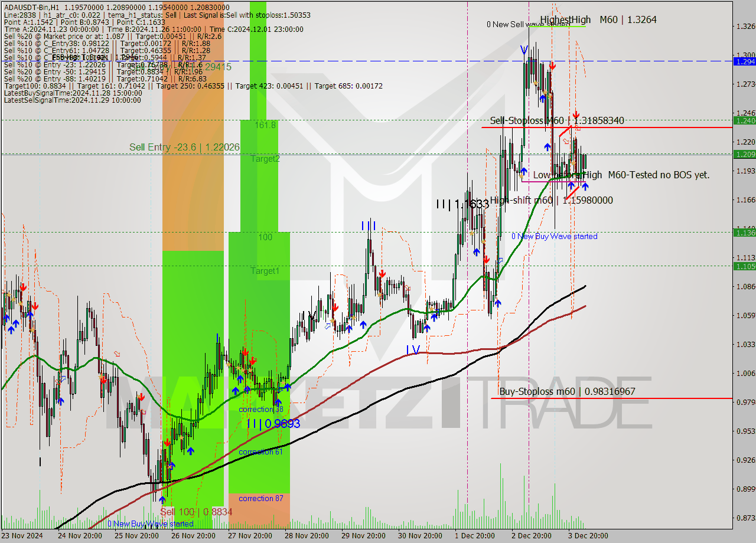Click the 'III | 0.9693' wave label
This screenshot has width=756, height=543.
pos(273,423)
